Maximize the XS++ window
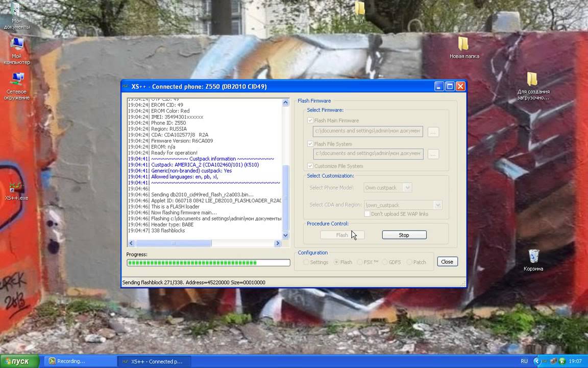Viewport: 588px width, 368px height. click(450, 86)
